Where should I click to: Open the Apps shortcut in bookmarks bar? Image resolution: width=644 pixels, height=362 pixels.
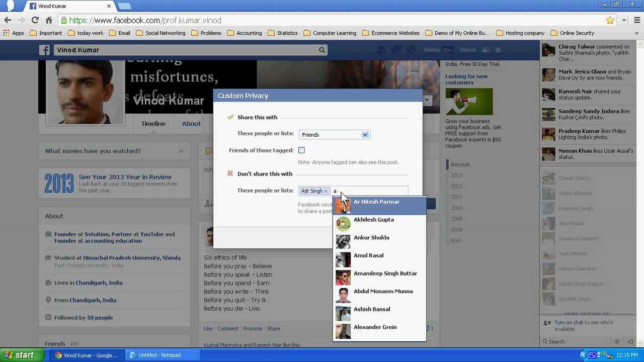pos(14,33)
